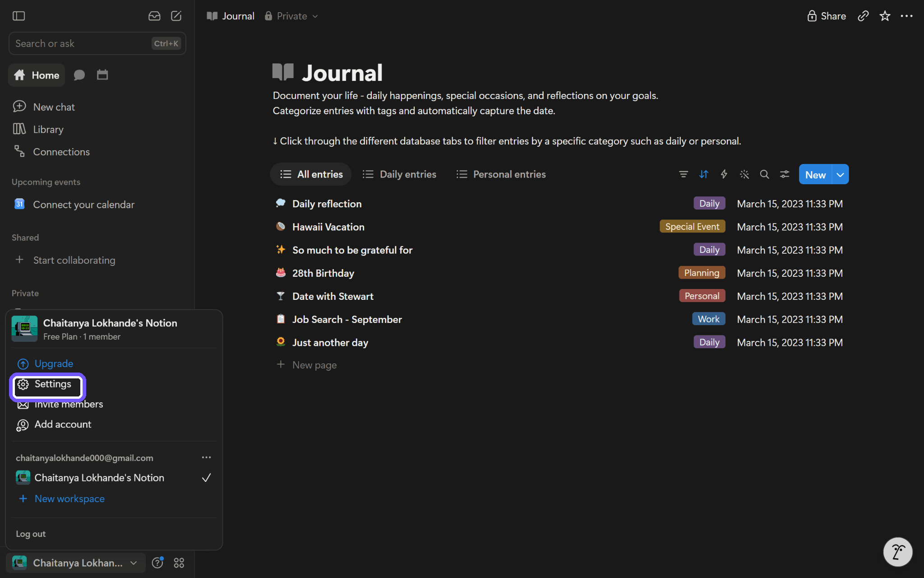The image size is (924, 578).
Task: Focus the Search or ask field
Action: click(x=97, y=43)
